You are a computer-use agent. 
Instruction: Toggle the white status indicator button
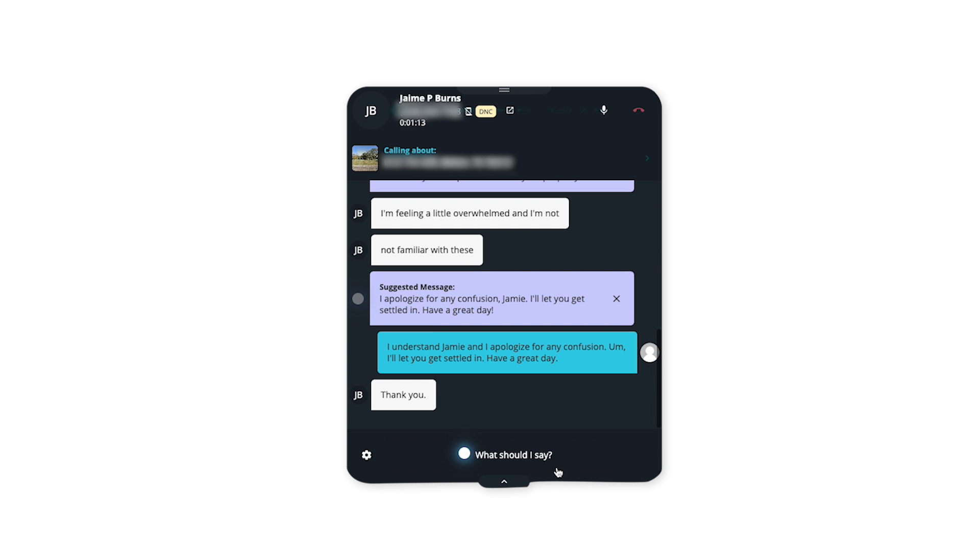pos(464,454)
